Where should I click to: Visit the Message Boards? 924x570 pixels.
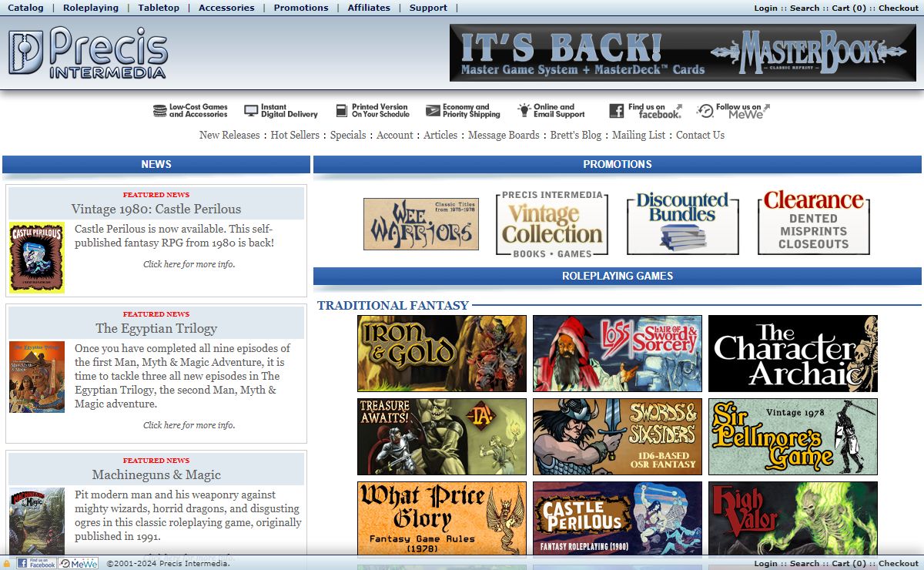coord(504,135)
